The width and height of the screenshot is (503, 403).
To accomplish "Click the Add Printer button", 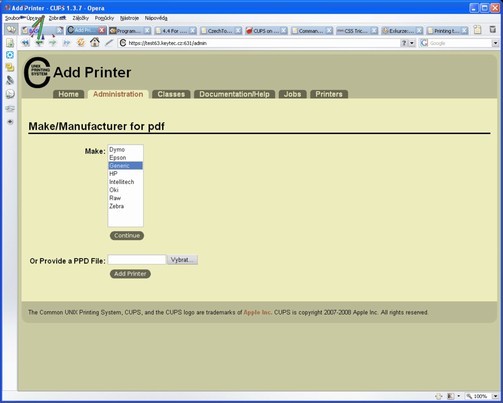I will pyautogui.click(x=130, y=274).
